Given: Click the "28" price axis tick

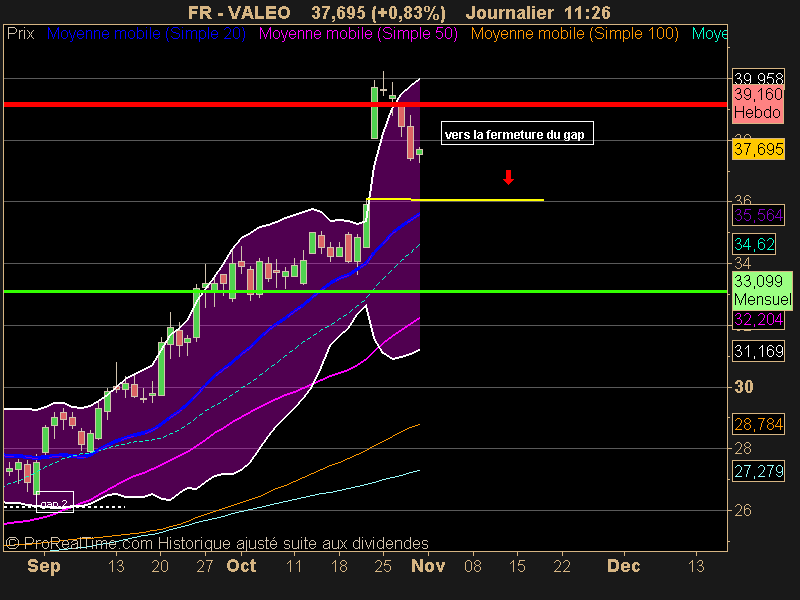Looking at the screenshot, I should [743, 448].
